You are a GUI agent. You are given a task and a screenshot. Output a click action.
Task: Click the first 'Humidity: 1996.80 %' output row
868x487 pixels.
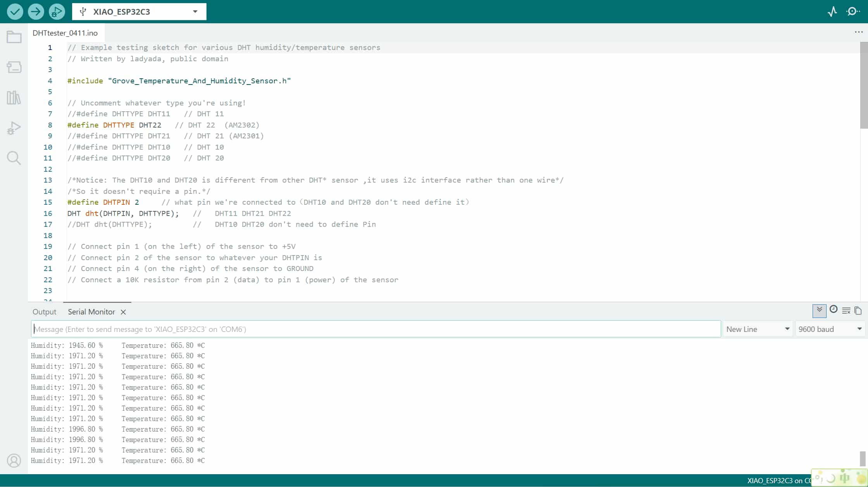(118, 429)
